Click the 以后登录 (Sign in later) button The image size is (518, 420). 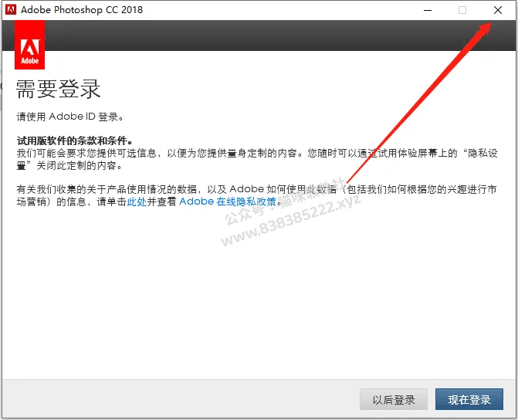pyautogui.click(x=394, y=399)
